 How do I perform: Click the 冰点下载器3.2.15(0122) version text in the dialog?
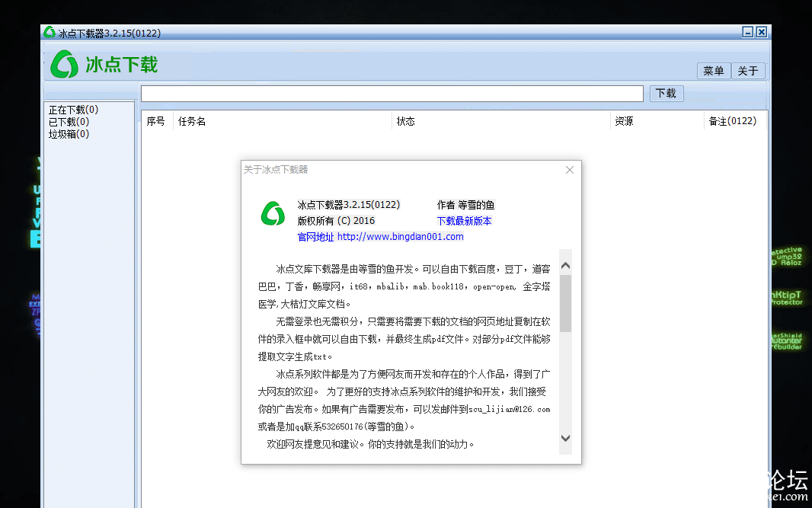pyautogui.click(x=349, y=205)
